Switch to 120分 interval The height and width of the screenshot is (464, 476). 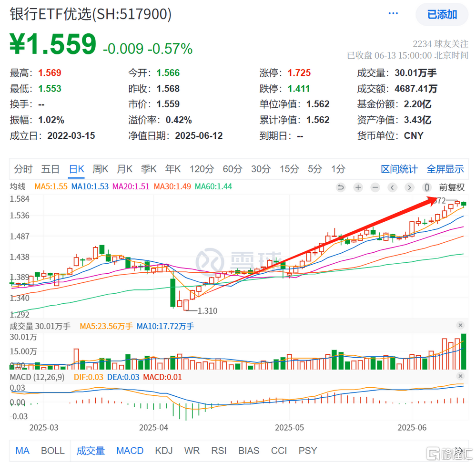tap(202, 169)
